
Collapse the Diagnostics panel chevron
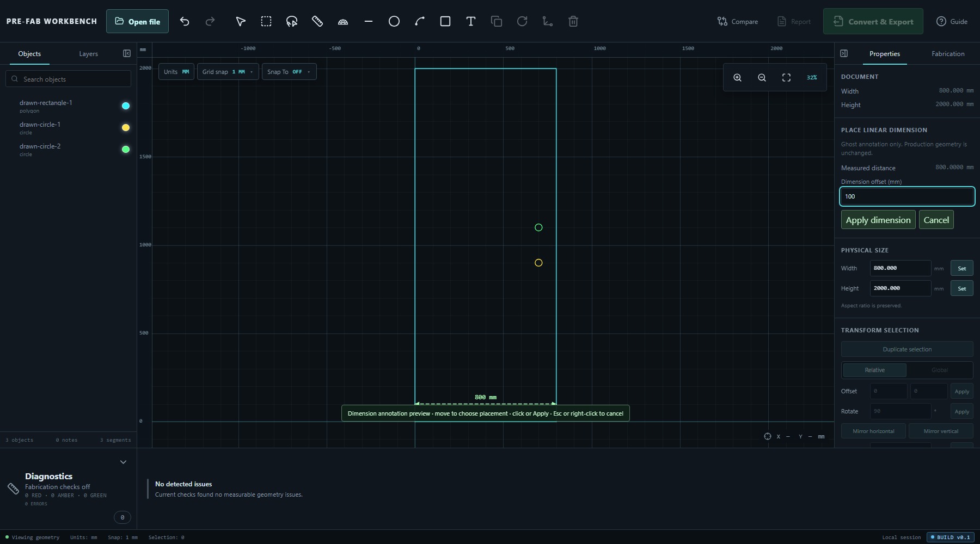(123, 462)
